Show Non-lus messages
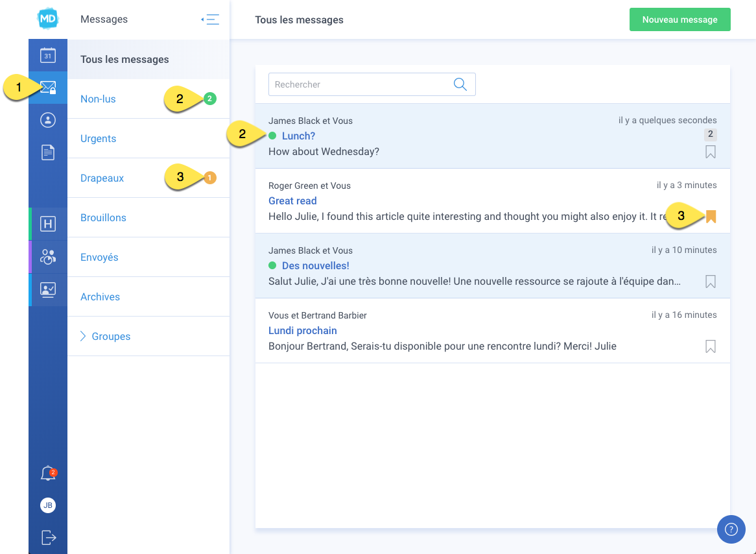 pyautogui.click(x=148, y=99)
